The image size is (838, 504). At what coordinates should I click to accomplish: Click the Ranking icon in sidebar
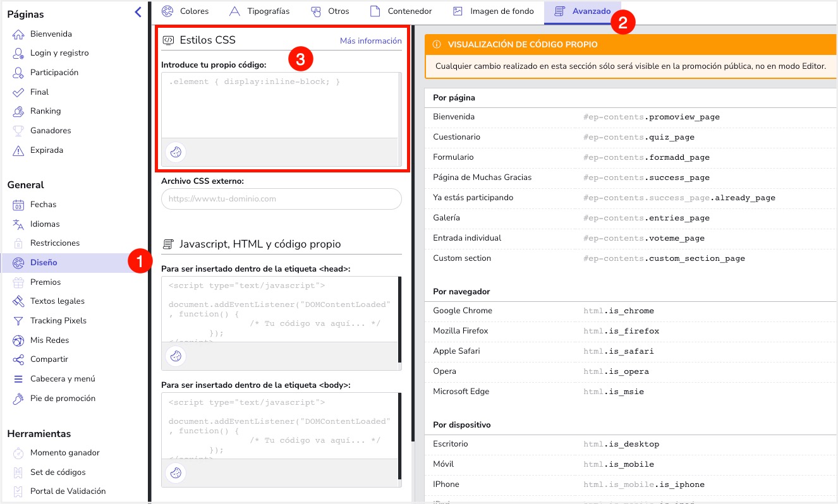(18, 111)
